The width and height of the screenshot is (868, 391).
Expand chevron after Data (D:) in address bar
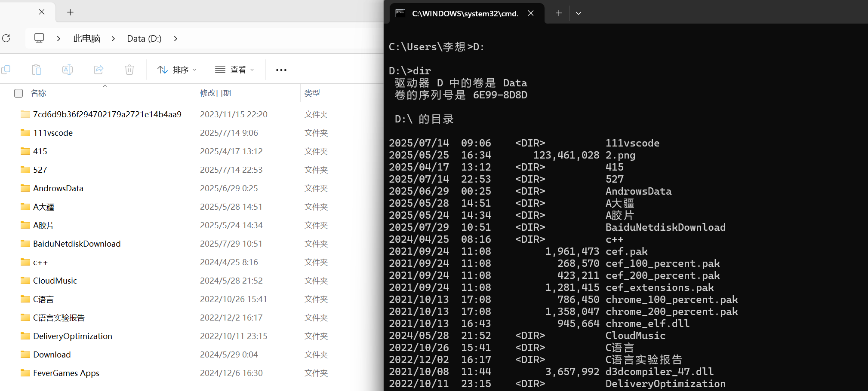coord(175,39)
